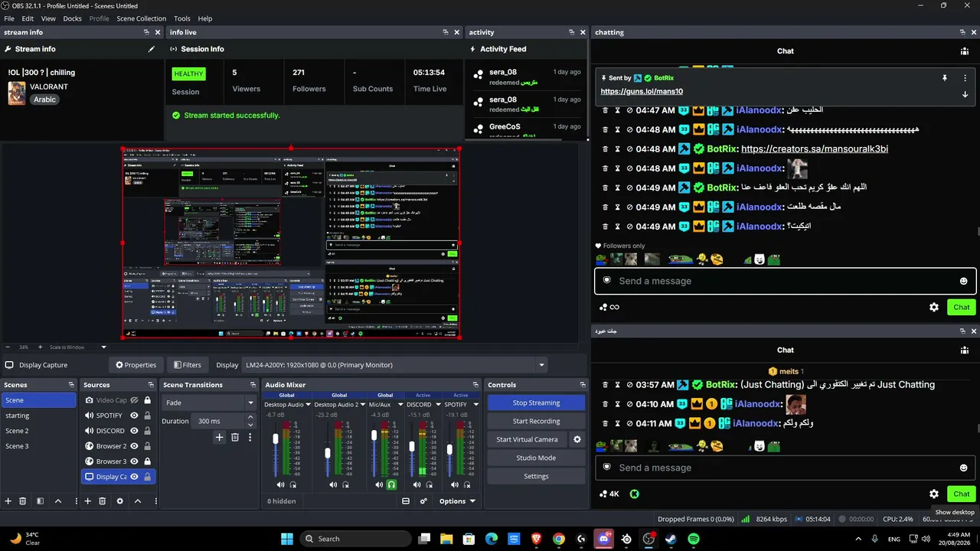Open the viewer list icon in the chatting dock
This screenshot has height=551, width=980.
(964, 51)
